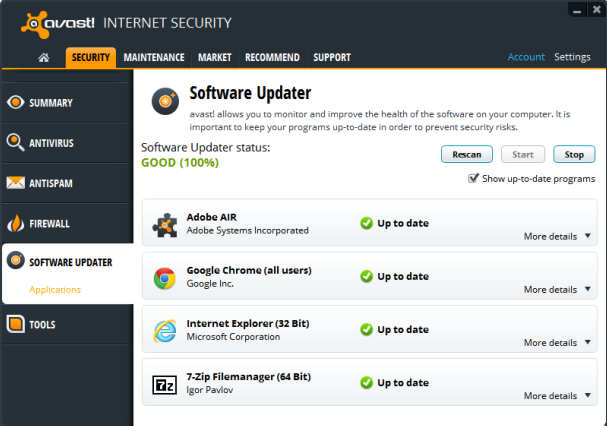Click the Antispam envelope icon
This screenshot has height=426, width=607.
coord(15,183)
